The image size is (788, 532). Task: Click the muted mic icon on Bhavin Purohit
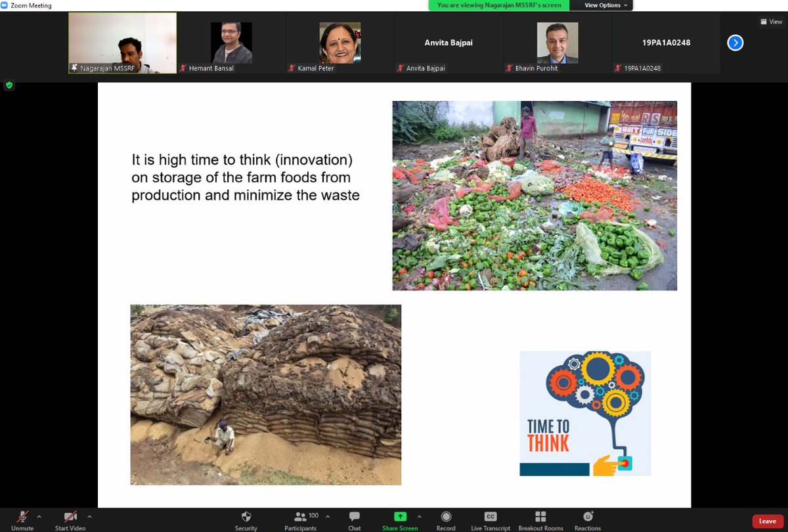coord(509,68)
